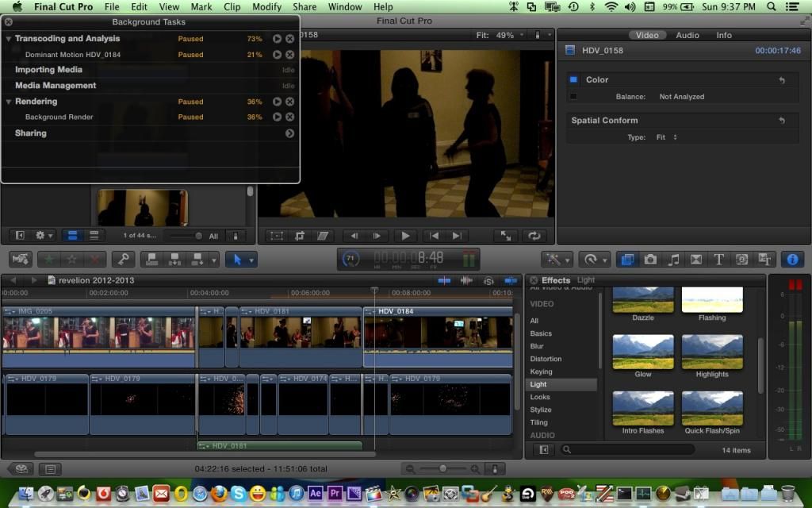Open the Spatial Conform Type dropdown
The height and width of the screenshot is (508, 812).
click(667, 137)
